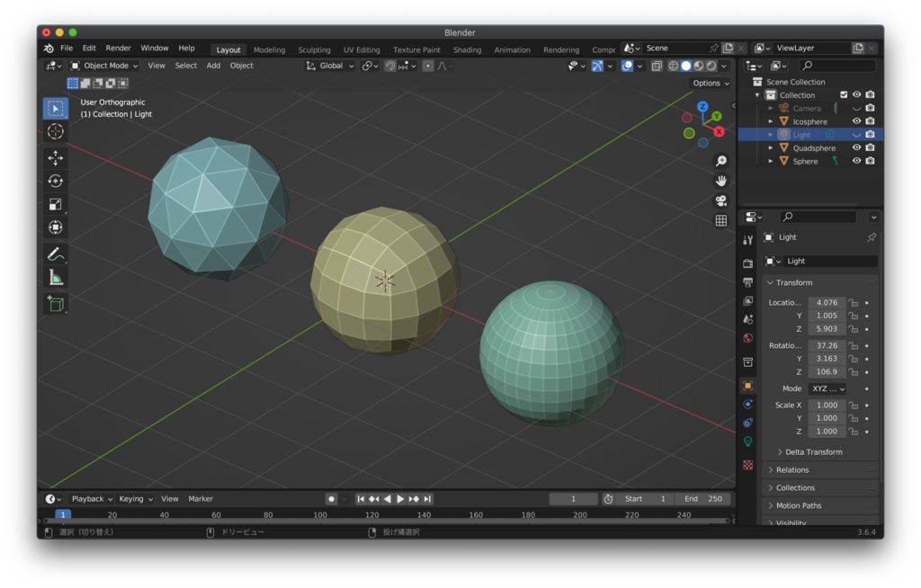Collapse the Collection in the outliner
921x588 pixels.
point(756,94)
